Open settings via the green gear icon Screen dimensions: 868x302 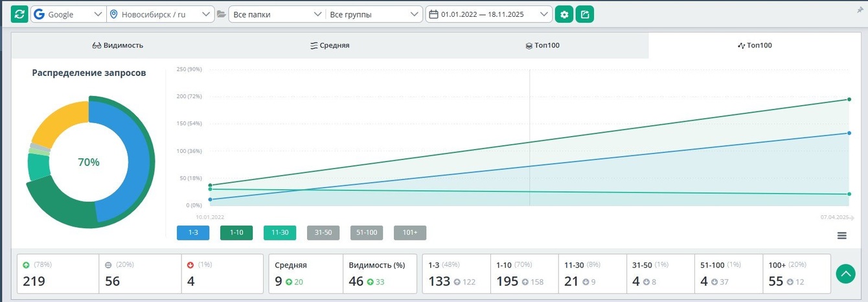click(564, 14)
